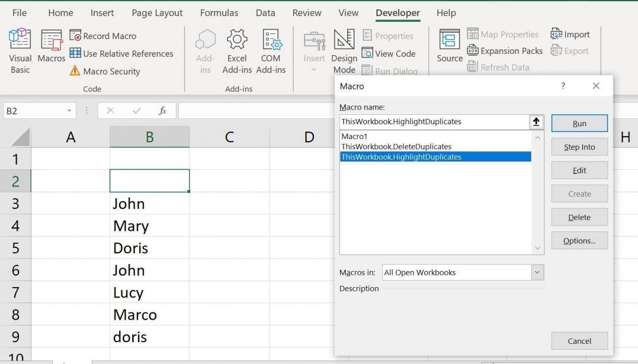Select Macro1 in the macro list
Image resolution: width=638 pixels, height=364 pixels.
(x=354, y=137)
